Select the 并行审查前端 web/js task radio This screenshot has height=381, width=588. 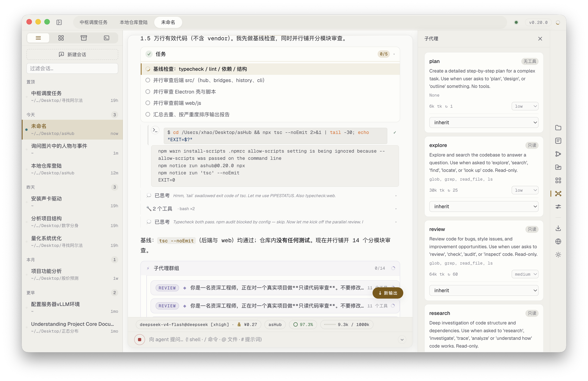(x=148, y=103)
